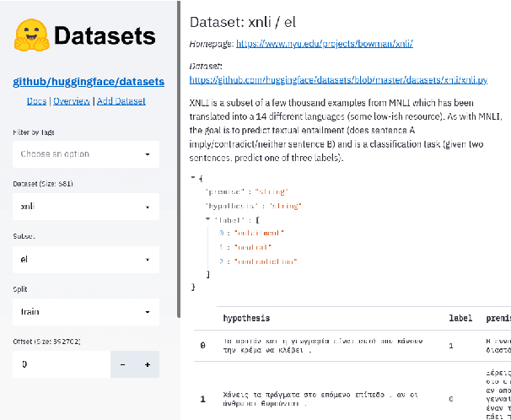Screen dimensions: 511x420
Task: Increase offset with the plus button
Action: click(147, 364)
